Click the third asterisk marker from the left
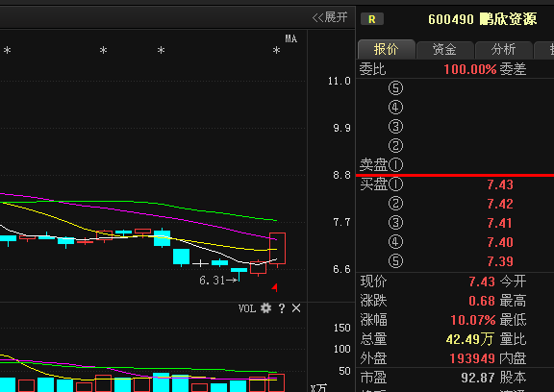This screenshot has width=554, height=392. [x=162, y=51]
